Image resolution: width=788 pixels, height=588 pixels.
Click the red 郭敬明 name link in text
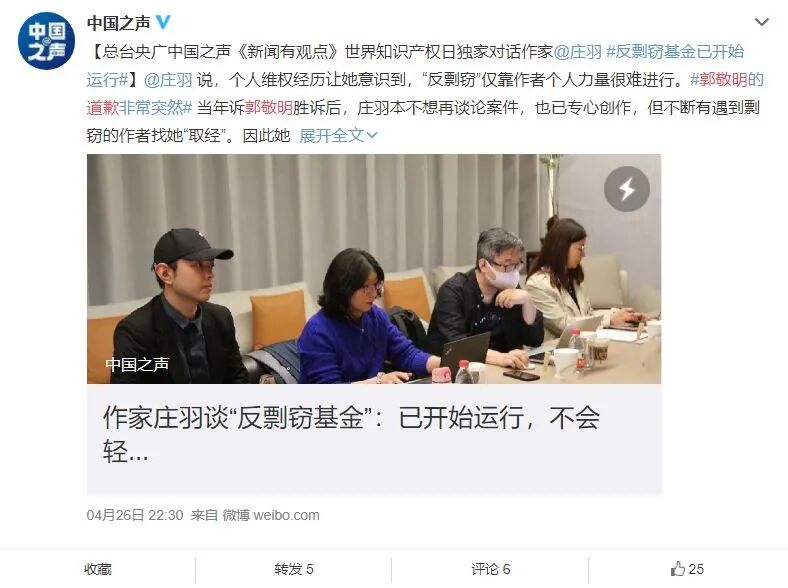pos(268,108)
